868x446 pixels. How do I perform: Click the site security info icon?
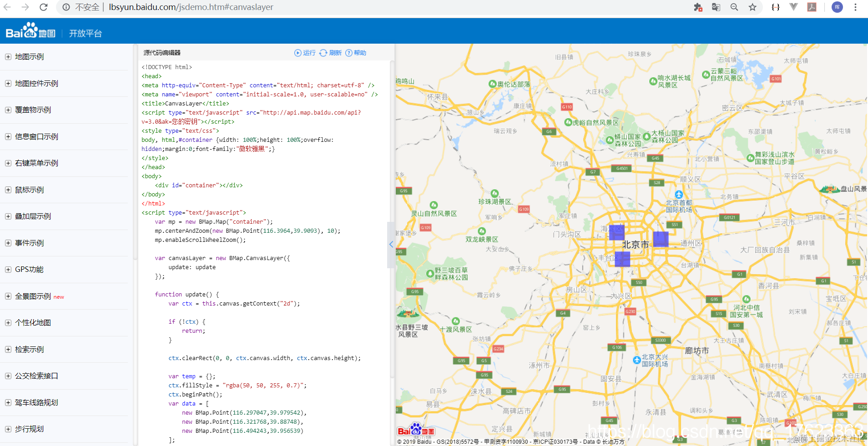click(66, 7)
